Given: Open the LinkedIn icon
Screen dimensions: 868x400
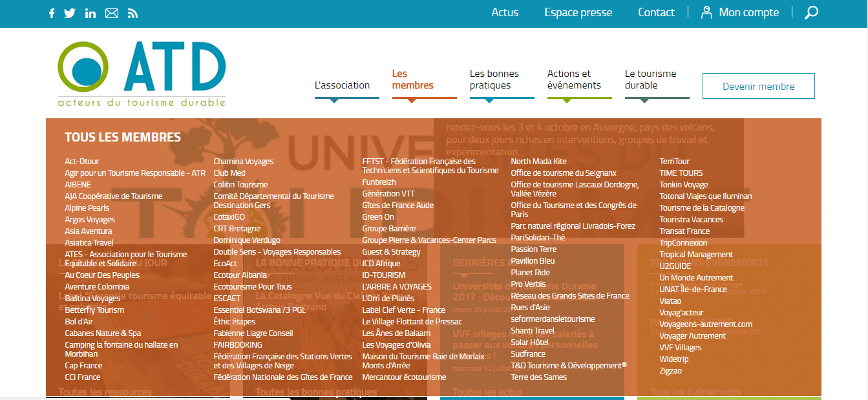Looking at the screenshot, I should click(x=90, y=13).
